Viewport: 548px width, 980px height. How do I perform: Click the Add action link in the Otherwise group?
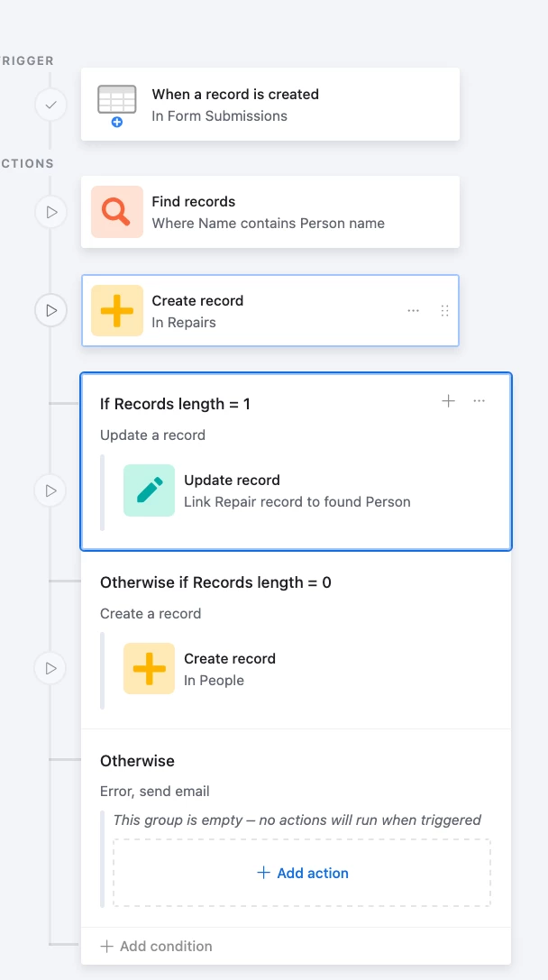click(x=303, y=873)
